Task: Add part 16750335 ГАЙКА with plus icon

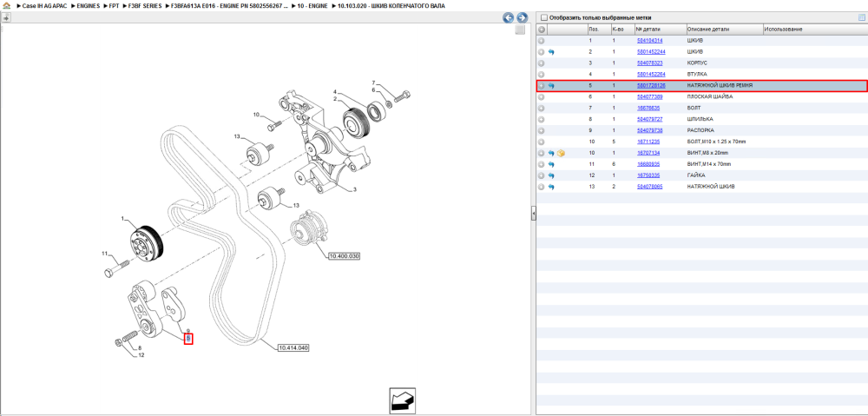Action: 542,175
